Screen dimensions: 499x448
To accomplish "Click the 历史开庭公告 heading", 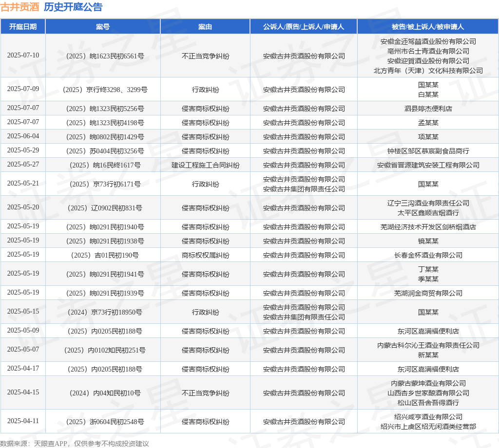I will [x=73, y=7].
